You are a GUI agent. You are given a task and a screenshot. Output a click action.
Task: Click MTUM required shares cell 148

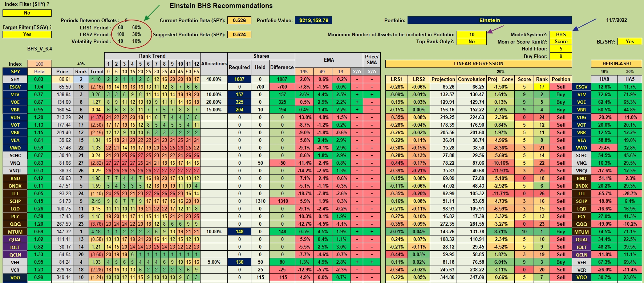(239, 231)
